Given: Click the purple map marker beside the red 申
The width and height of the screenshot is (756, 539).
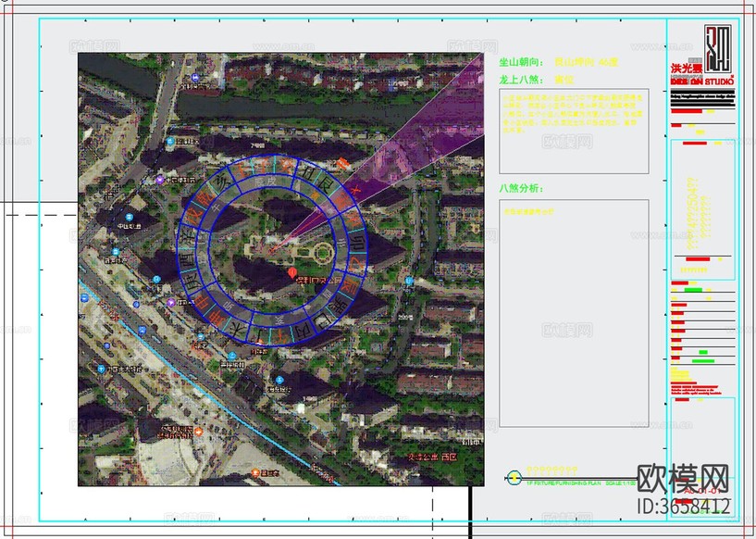Looking at the screenshot, I should (170, 302).
